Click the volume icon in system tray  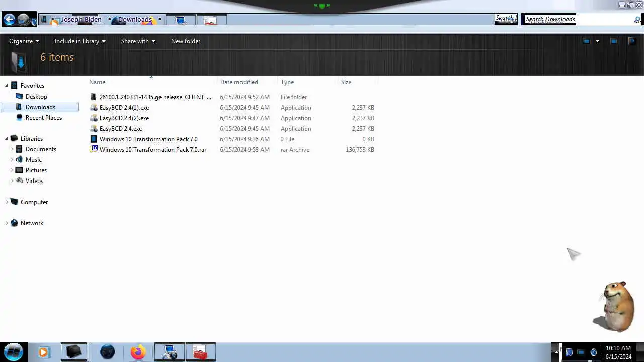(594, 352)
